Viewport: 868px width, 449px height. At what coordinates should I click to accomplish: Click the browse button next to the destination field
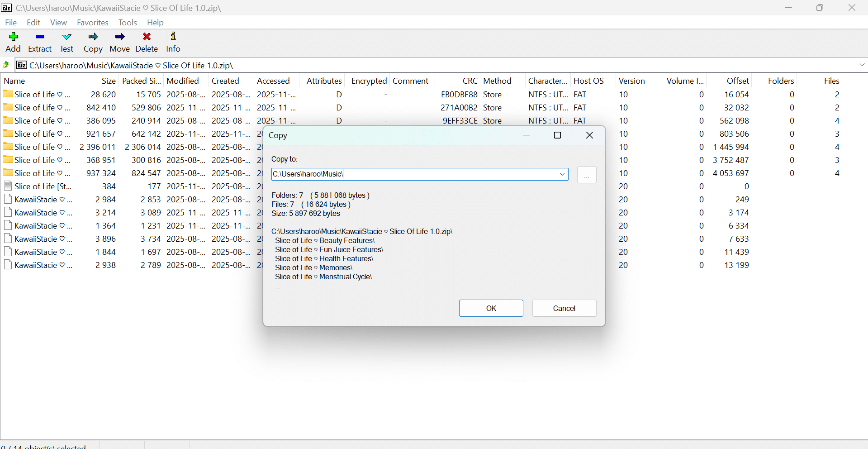coord(586,175)
